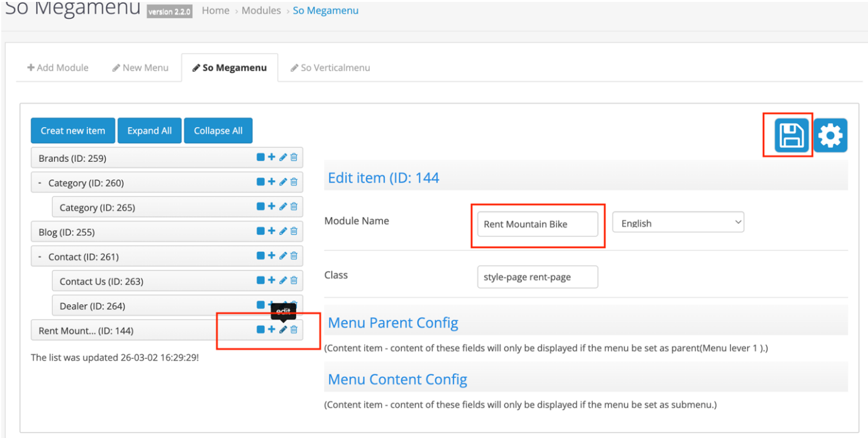Click the pencil icon for Contact (ID: 261)
Screen dimensions: 868x438
point(283,255)
